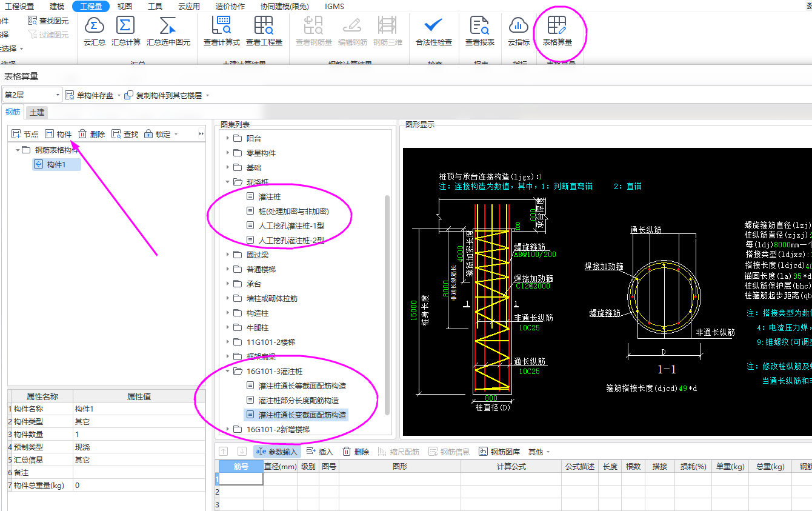Click 删除 in component tree toolbar
This screenshot has width=812, height=511.
point(92,134)
